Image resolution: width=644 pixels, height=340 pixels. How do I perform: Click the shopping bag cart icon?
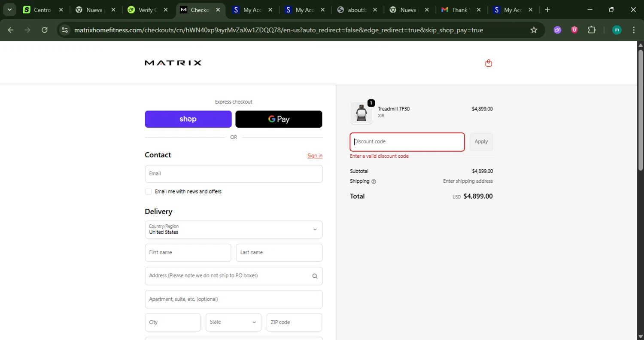tap(489, 63)
